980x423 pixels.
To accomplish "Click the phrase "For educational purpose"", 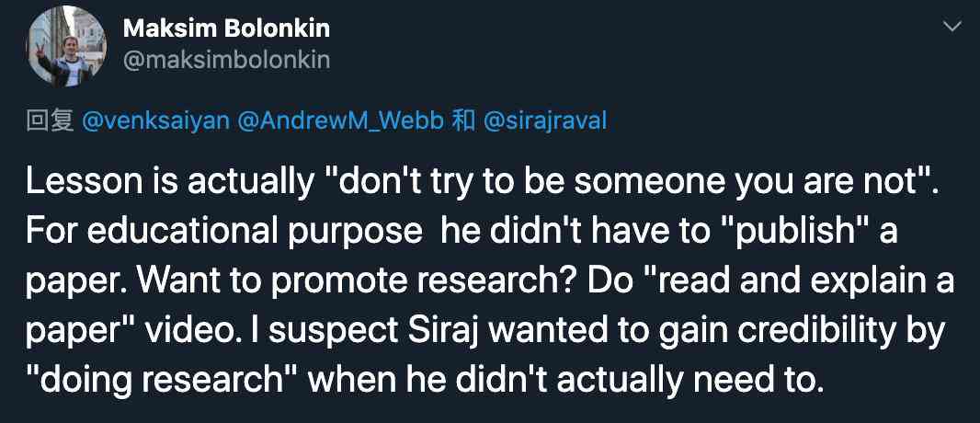I will point(223,231).
